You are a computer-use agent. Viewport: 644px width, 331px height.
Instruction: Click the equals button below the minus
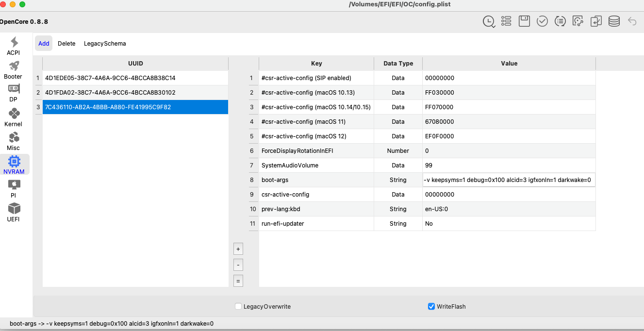tap(238, 281)
